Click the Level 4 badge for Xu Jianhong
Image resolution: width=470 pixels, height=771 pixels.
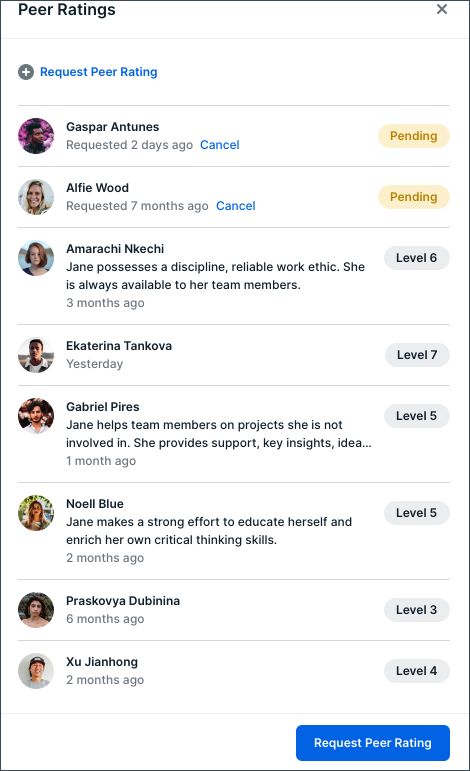coord(416,671)
